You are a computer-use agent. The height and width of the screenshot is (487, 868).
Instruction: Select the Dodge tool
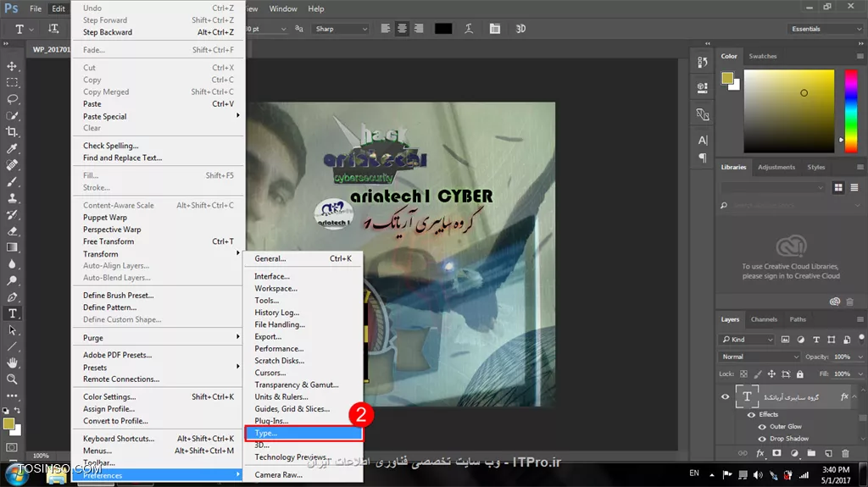tap(12, 280)
